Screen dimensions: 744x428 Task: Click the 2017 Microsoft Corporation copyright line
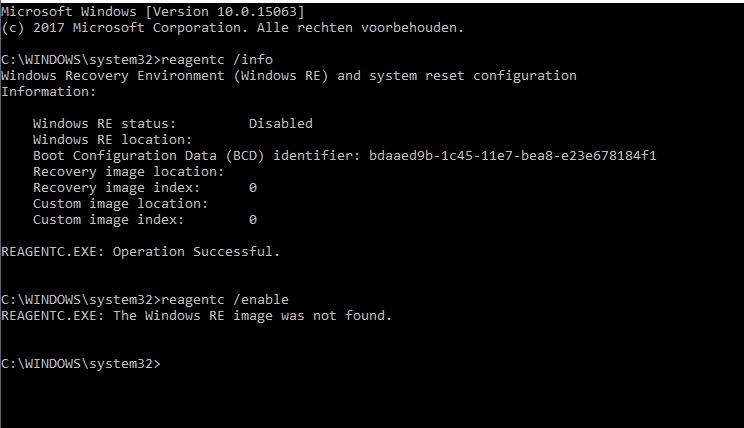232,27
